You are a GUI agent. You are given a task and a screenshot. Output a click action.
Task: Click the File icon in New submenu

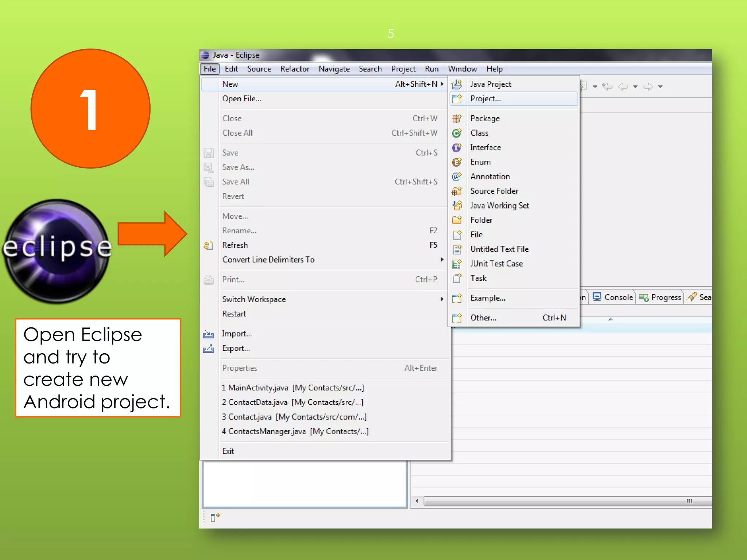tap(457, 234)
